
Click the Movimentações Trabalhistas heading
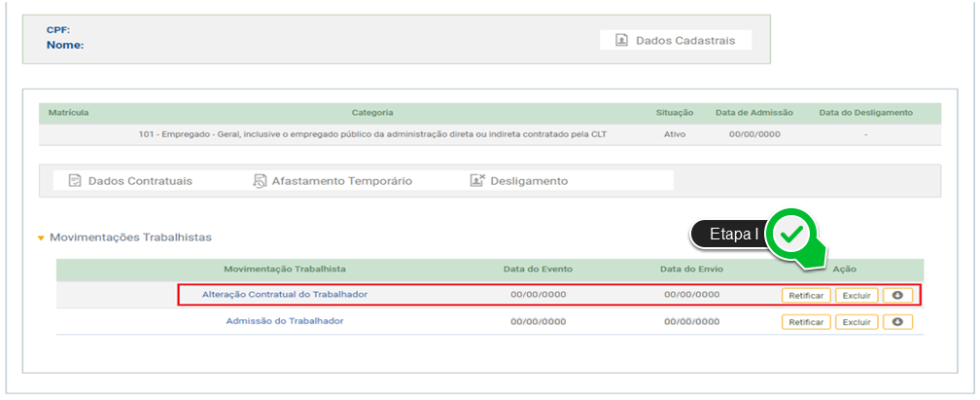pos(130,237)
